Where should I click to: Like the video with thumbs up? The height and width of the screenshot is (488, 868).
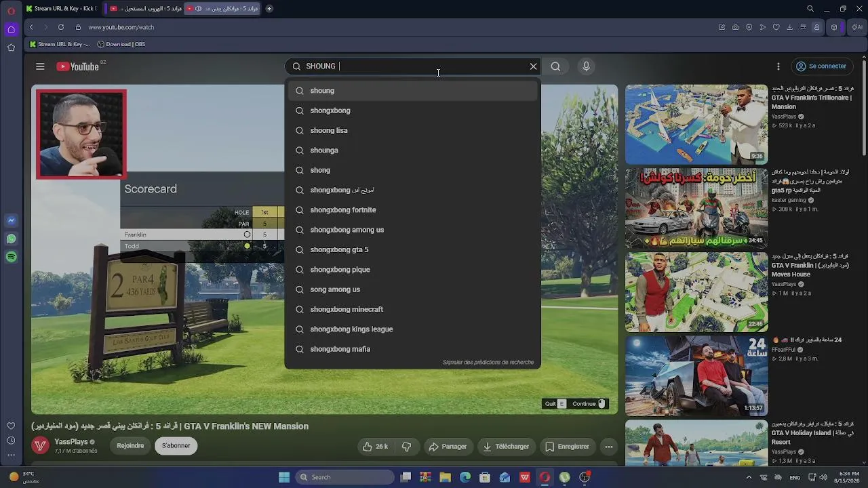click(x=375, y=447)
